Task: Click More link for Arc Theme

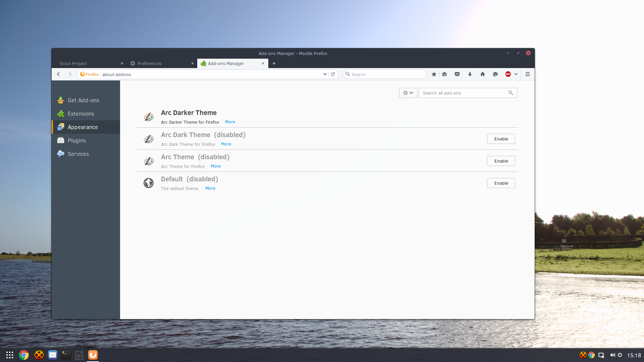Action: [x=216, y=166]
